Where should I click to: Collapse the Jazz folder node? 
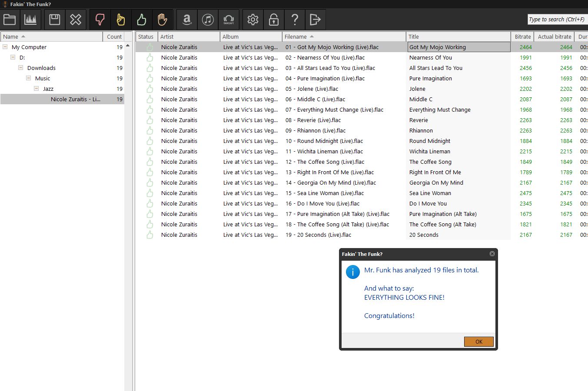click(x=36, y=89)
